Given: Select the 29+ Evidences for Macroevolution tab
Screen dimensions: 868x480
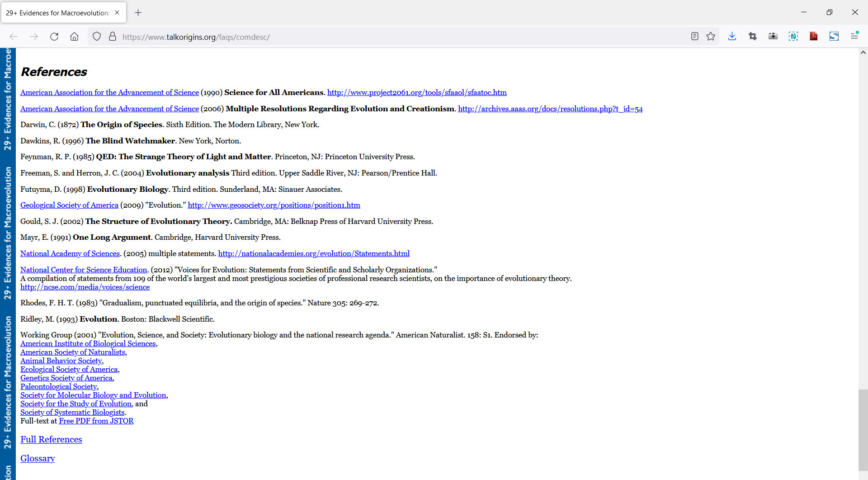Looking at the screenshot, I should [57, 13].
